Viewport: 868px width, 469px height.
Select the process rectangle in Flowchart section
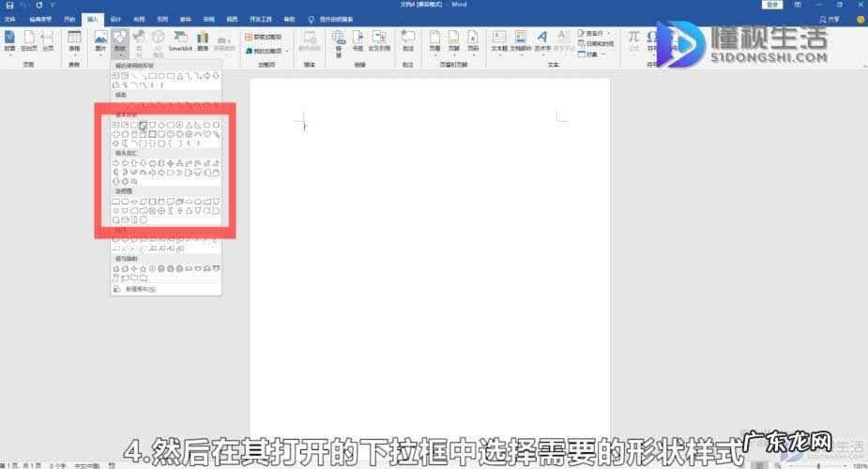[115, 202]
